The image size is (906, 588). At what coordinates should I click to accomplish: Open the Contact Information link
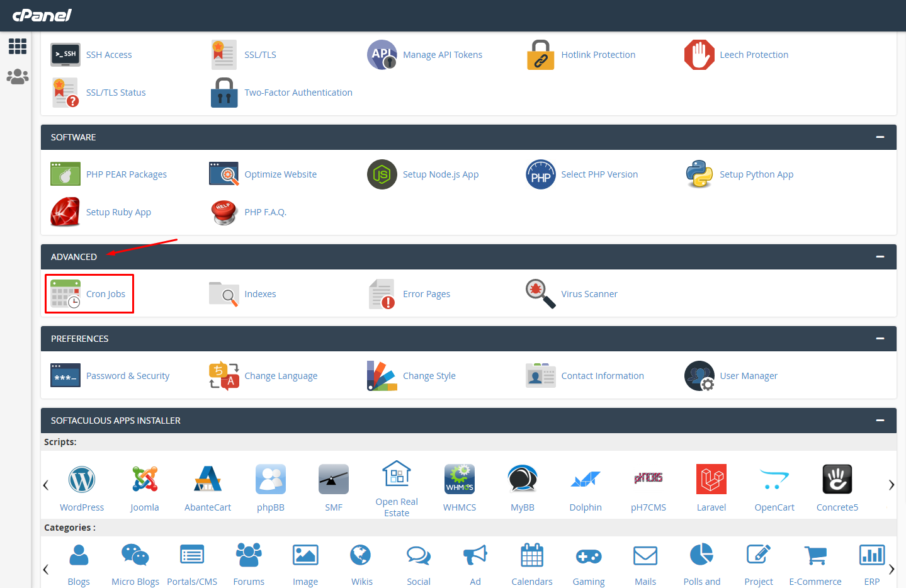click(x=603, y=376)
